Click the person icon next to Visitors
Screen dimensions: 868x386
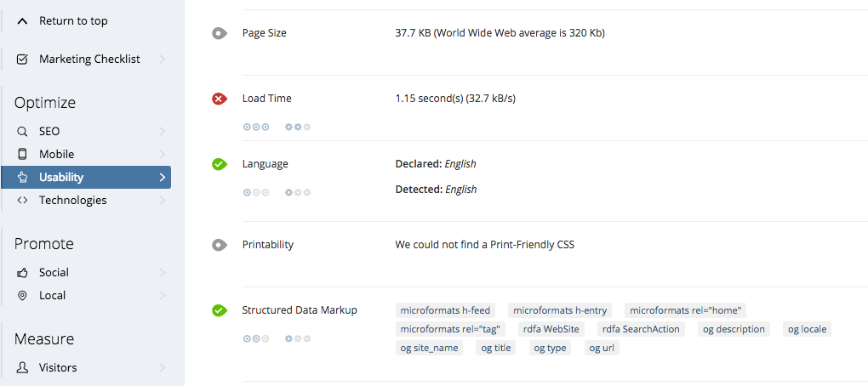pos(22,367)
